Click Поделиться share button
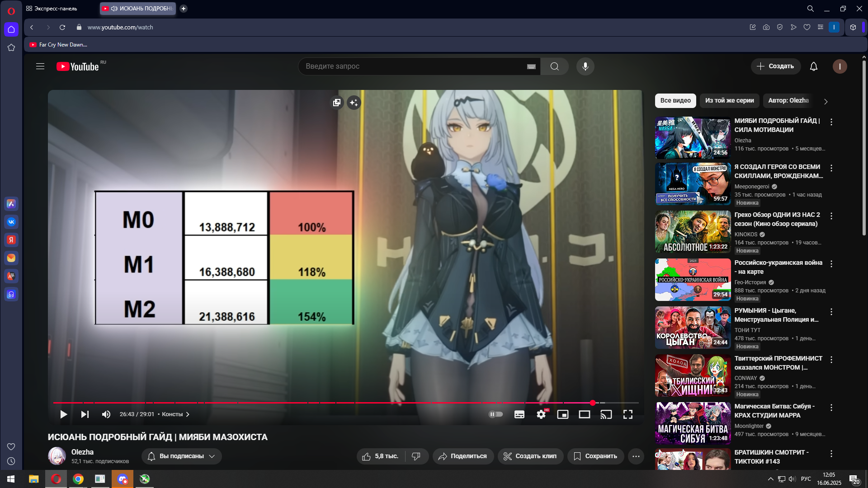The width and height of the screenshot is (868, 488). click(x=463, y=456)
